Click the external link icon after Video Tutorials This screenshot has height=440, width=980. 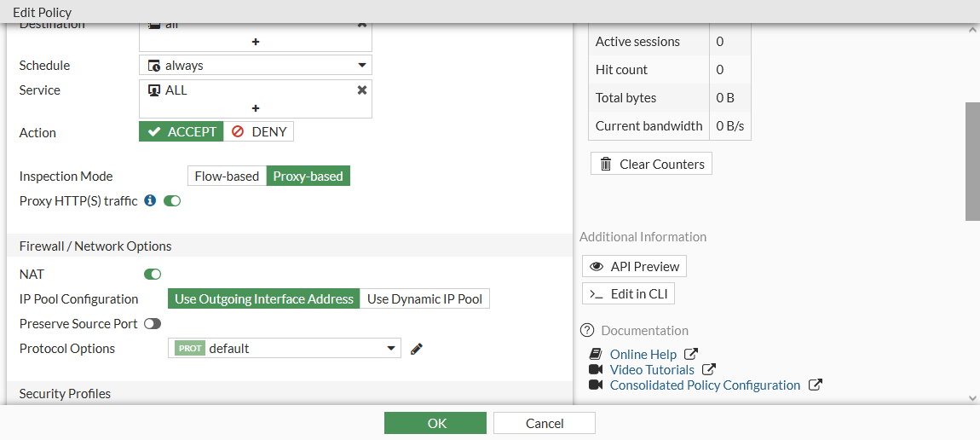click(x=709, y=370)
